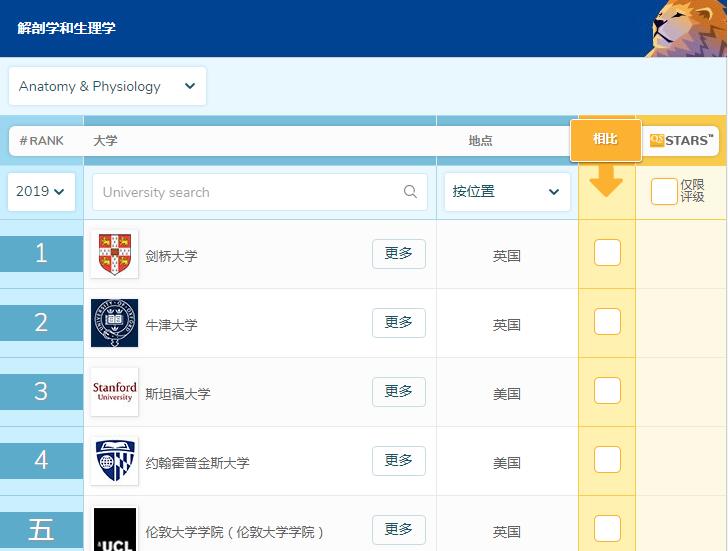Click the Cambridge University crest logo

point(114,254)
